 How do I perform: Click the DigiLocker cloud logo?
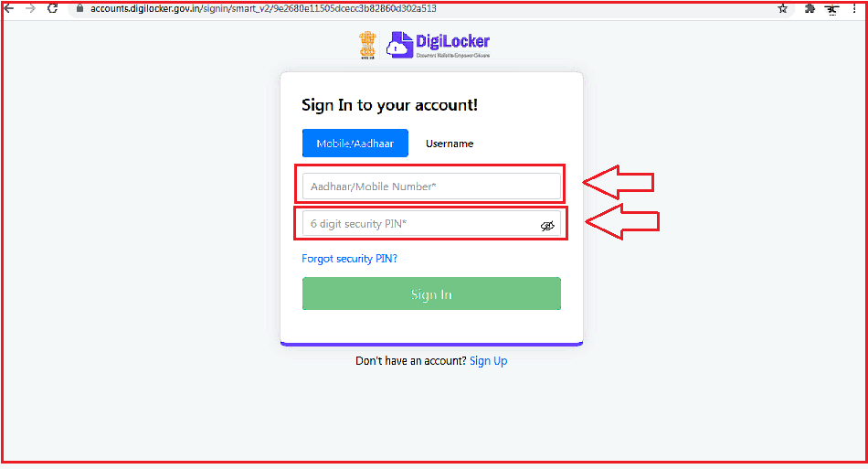399,45
